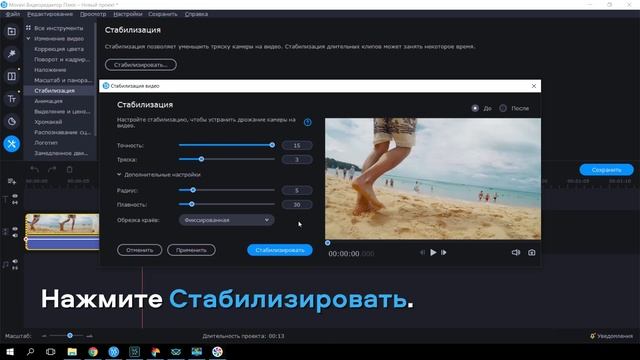Open the Transitions panel icon
The height and width of the screenshot is (360, 640).
tap(11, 76)
